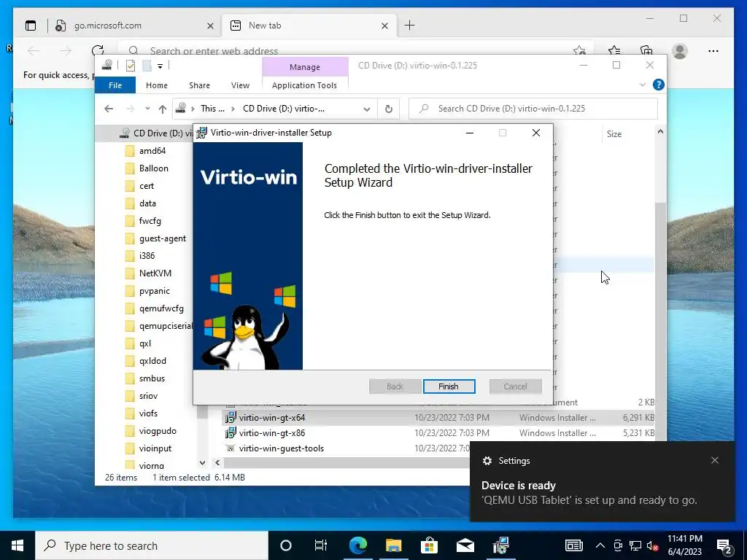
Task: Refresh the CD Drive folder view
Action: point(389,109)
